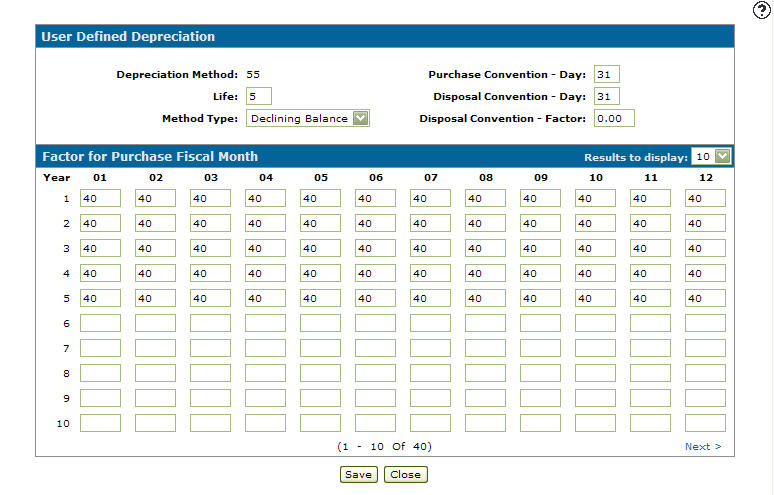Select Year 3 month 03 factor field

point(210,248)
